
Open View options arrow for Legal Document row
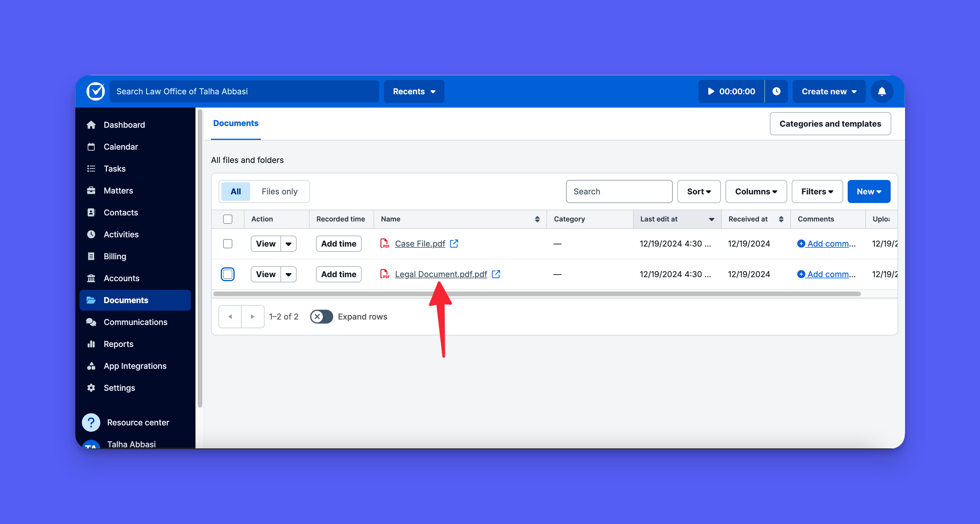(x=288, y=274)
